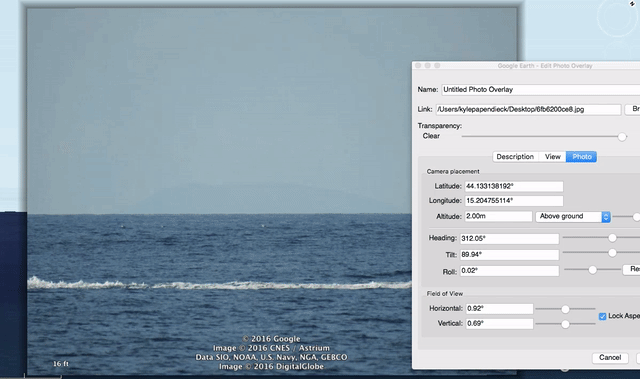
Task: Click the red close window dot
Action: [x=418, y=65]
